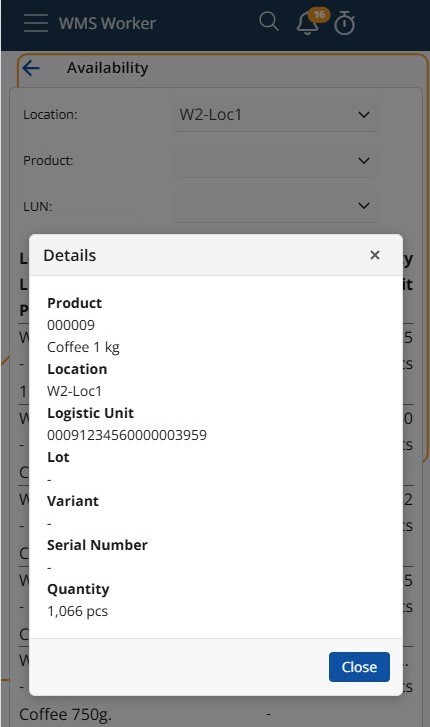Click the orange 16 notification badge

319,15
